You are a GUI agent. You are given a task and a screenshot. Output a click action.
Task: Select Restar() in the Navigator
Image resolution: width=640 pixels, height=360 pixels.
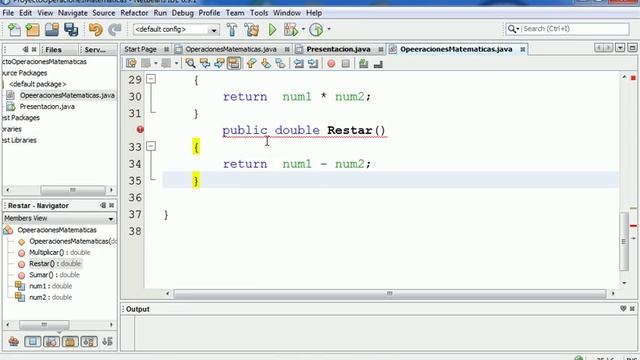[x=55, y=264]
